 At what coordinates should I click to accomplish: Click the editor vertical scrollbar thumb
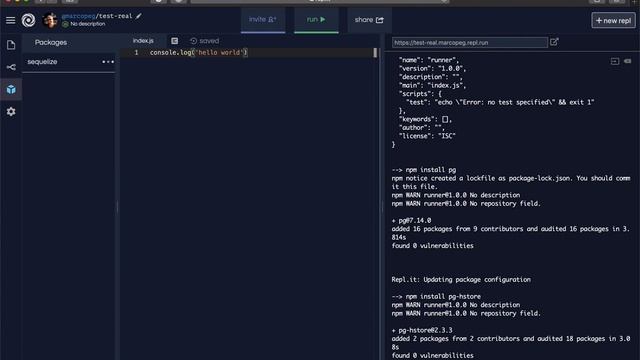click(x=375, y=53)
